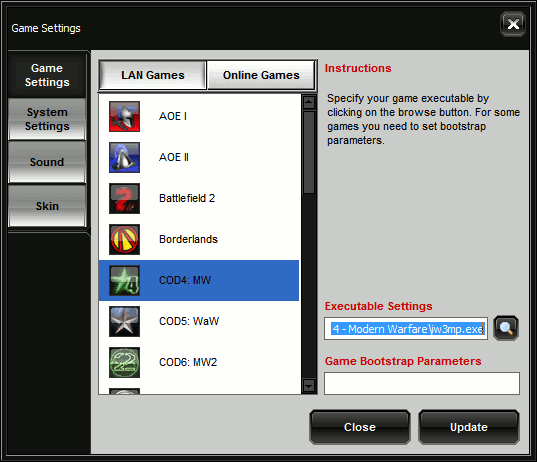Click the game list scroll down arrow
Image resolution: width=537 pixels, height=462 pixels.
click(309, 386)
